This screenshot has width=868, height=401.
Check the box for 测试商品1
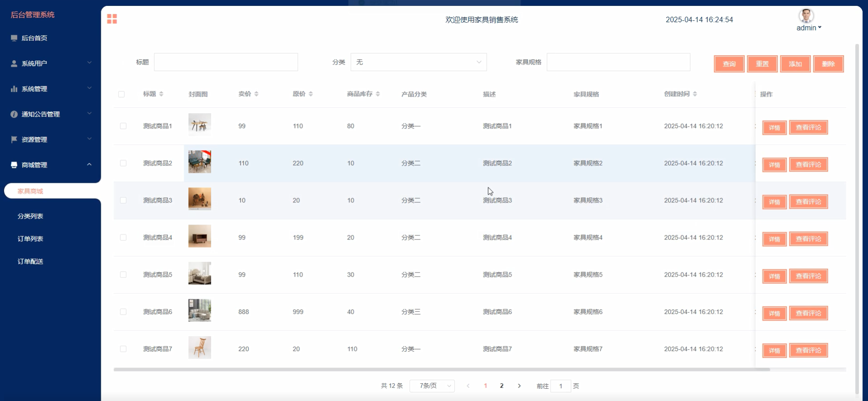(123, 126)
